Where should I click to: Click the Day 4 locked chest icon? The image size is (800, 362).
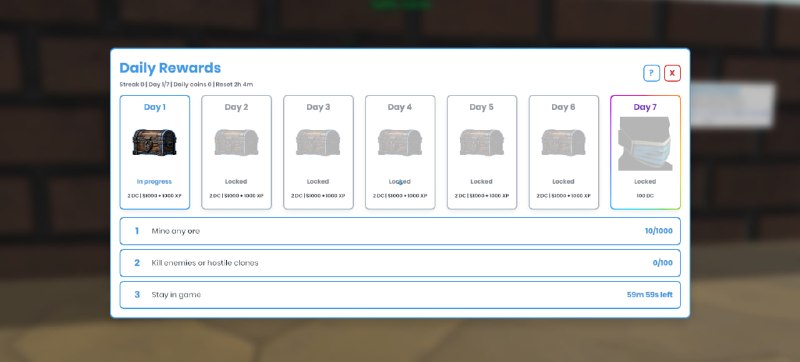coord(400,142)
